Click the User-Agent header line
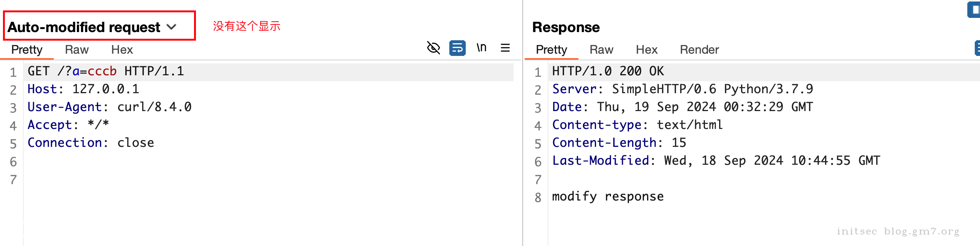 coord(110,107)
